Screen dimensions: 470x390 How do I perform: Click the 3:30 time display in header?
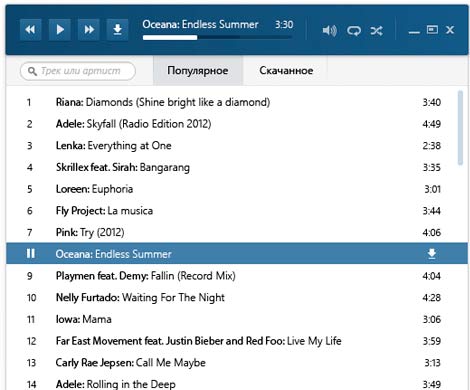(x=284, y=24)
